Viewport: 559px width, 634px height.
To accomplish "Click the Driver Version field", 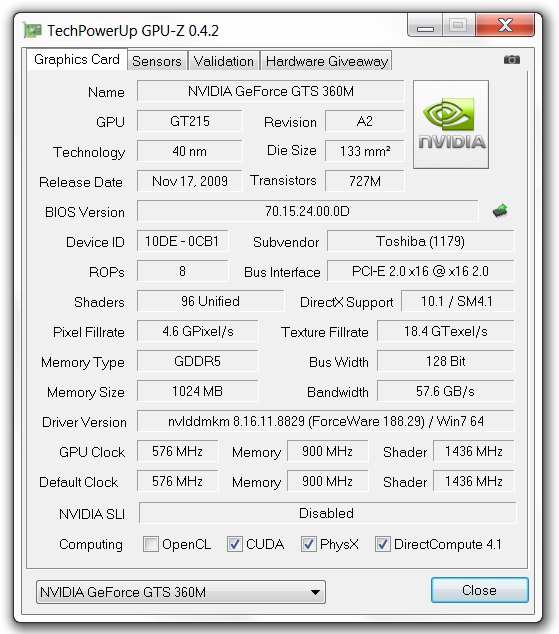I will (x=325, y=421).
